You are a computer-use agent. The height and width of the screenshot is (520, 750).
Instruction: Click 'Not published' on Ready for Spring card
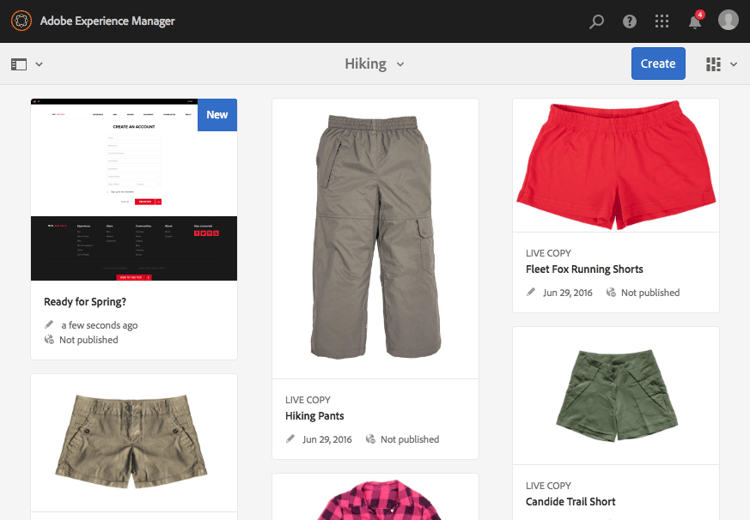[88, 340]
